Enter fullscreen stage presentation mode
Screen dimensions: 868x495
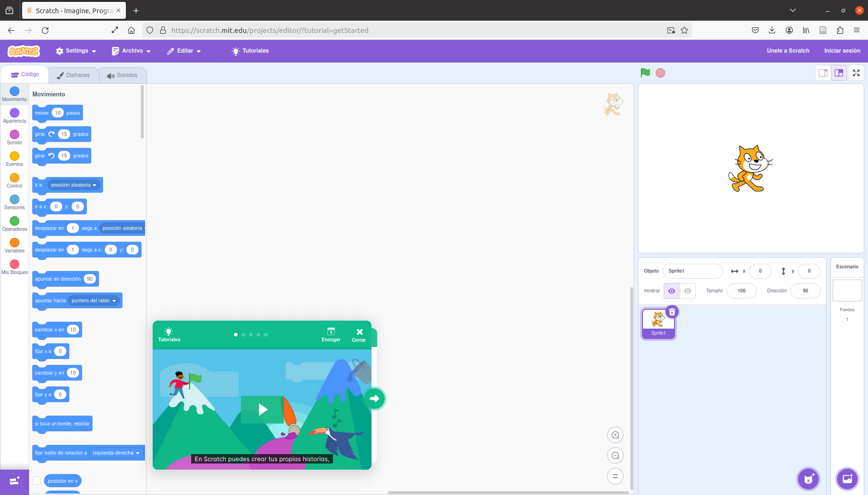pos(856,72)
